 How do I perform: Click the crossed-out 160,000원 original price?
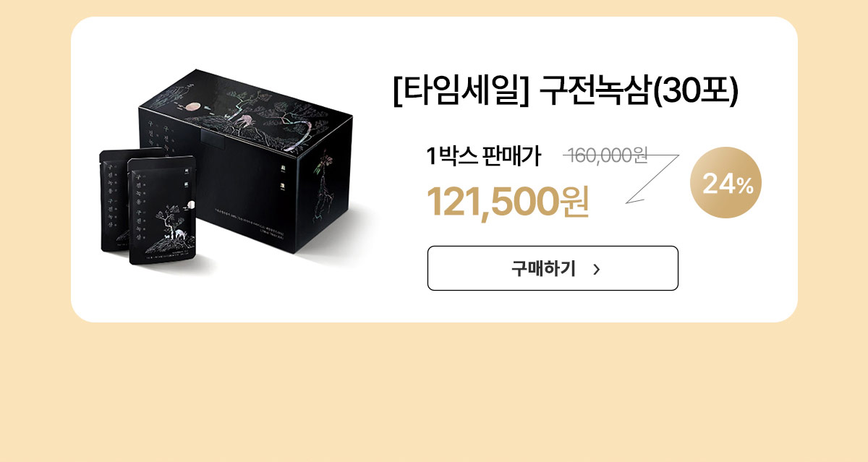pyautogui.click(x=608, y=155)
